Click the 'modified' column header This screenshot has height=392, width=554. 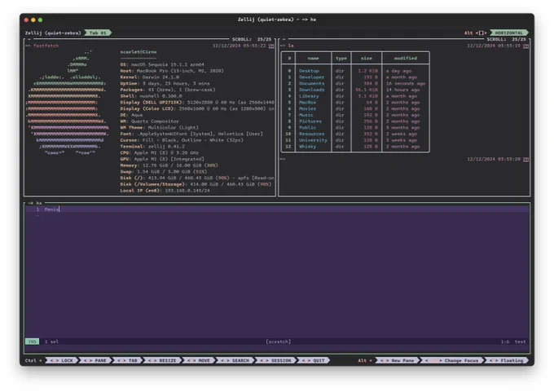[x=406, y=59]
